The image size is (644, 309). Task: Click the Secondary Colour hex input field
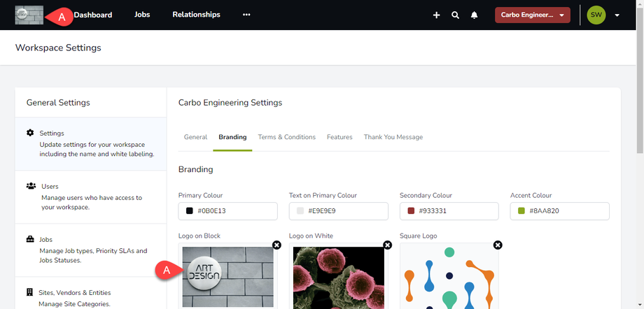[455, 211]
